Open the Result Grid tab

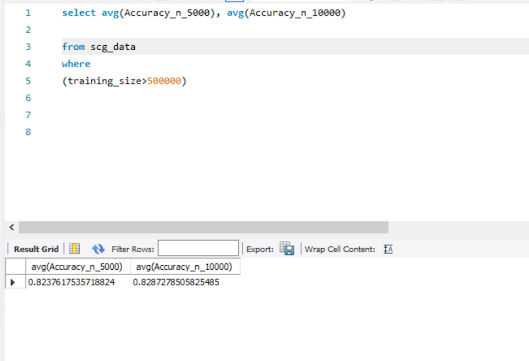pyautogui.click(x=36, y=249)
